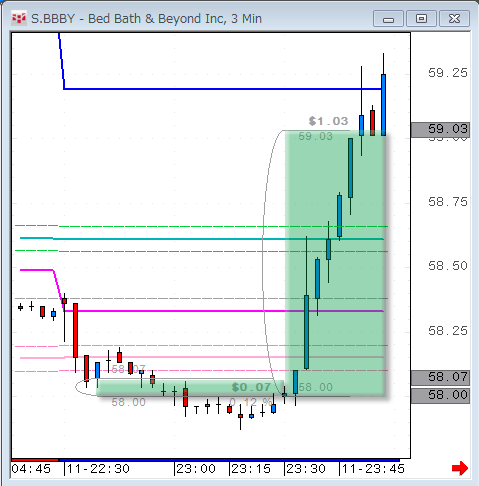Click the 0.12 % percentage label
The height and width of the screenshot is (486, 479).
point(251,402)
